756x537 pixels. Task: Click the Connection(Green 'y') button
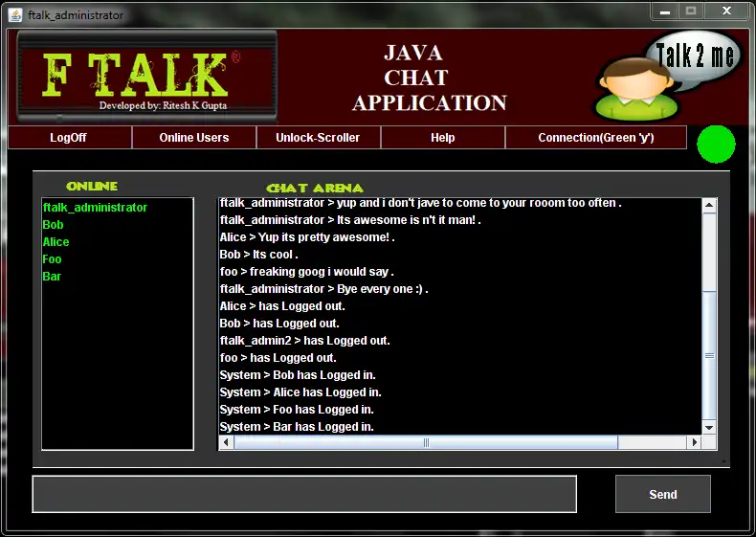[x=596, y=138]
